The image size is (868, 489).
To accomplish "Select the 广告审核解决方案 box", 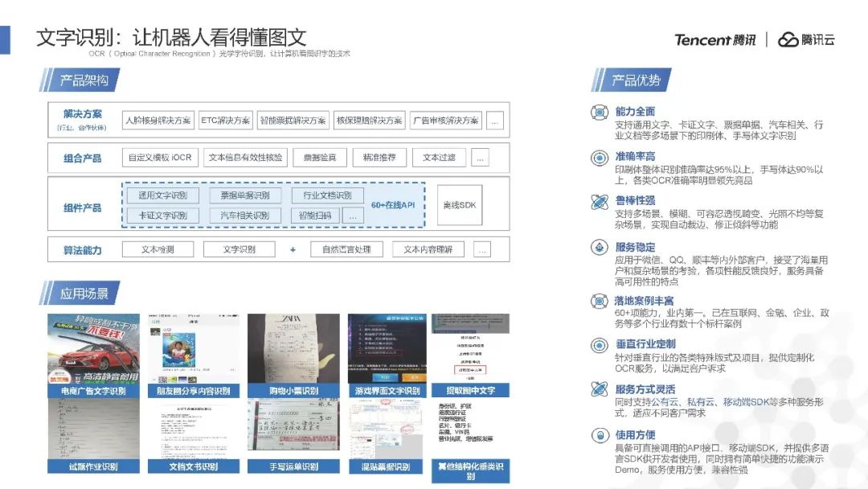I will (x=445, y=120).
